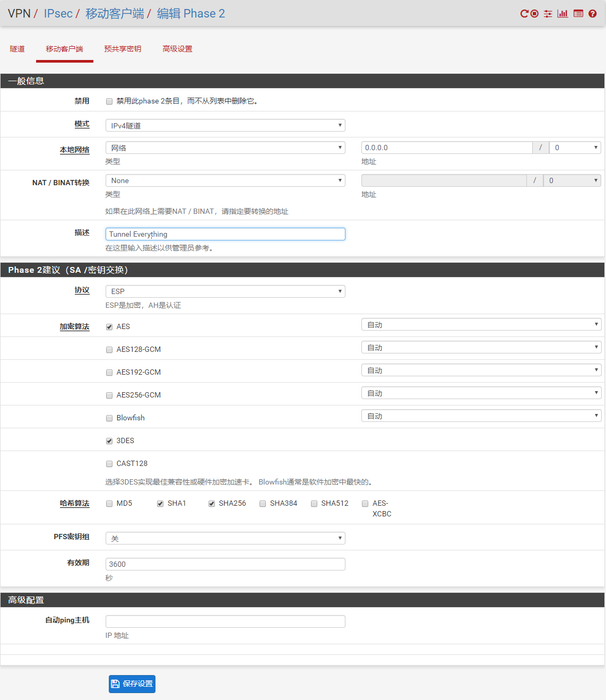Image resolution: width=606 pixels, height=700 pixels.
Task: Click the 自动ping主机 IP address field
Action: pyautogui.click(x=225, y=621)
